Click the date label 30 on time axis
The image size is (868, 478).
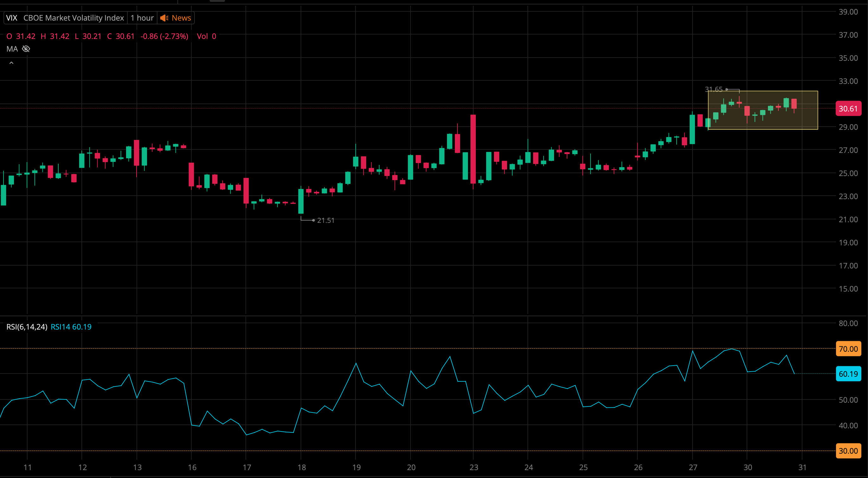747,467
